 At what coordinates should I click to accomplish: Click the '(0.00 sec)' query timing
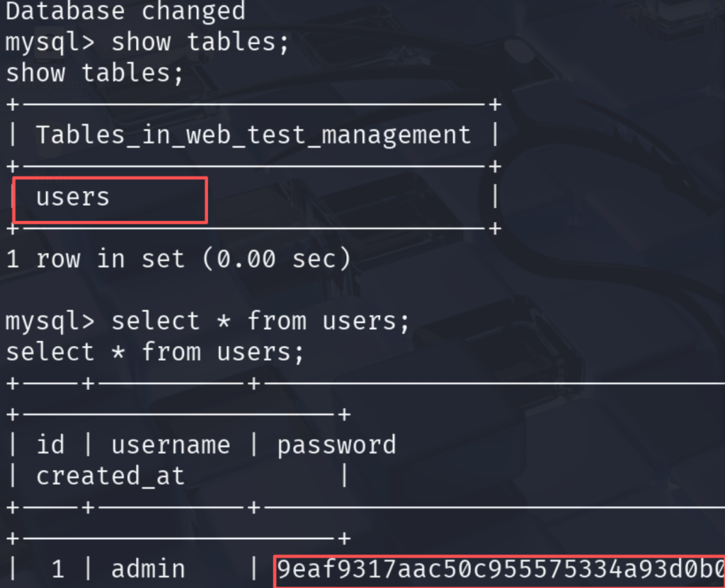click(276, 259)
